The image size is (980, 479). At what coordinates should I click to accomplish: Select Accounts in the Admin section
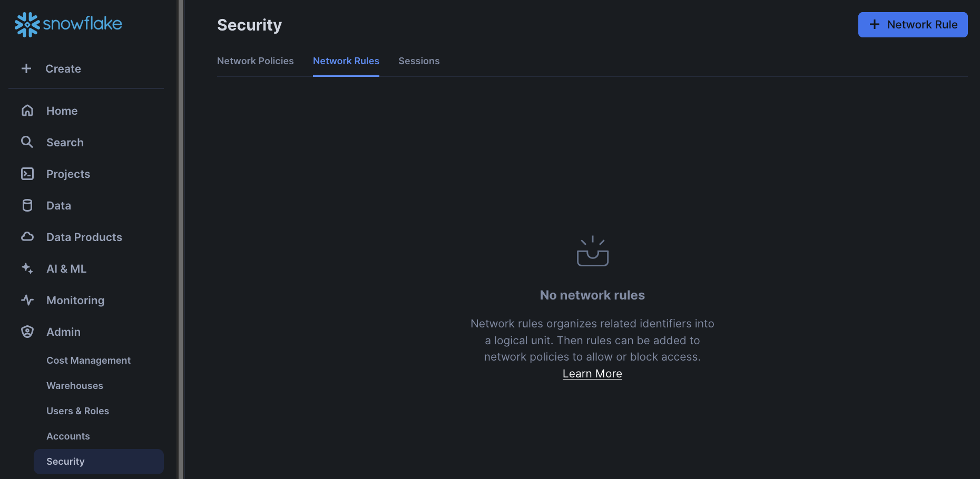(x=68, y=436)
